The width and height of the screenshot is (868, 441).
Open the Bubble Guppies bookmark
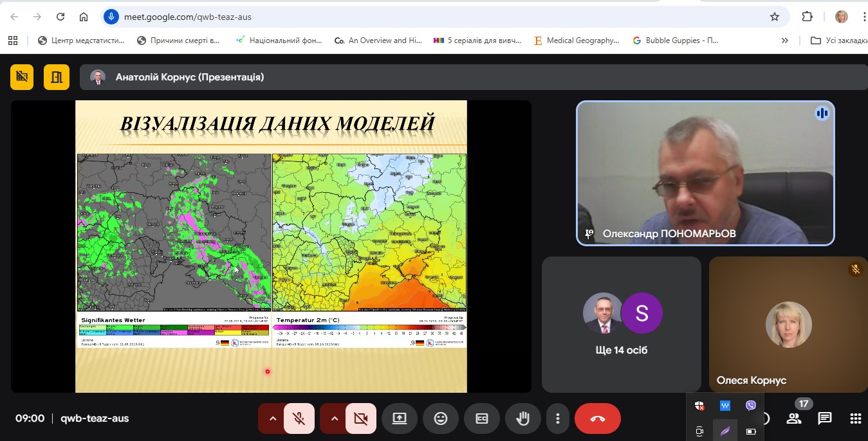(675, 40)
